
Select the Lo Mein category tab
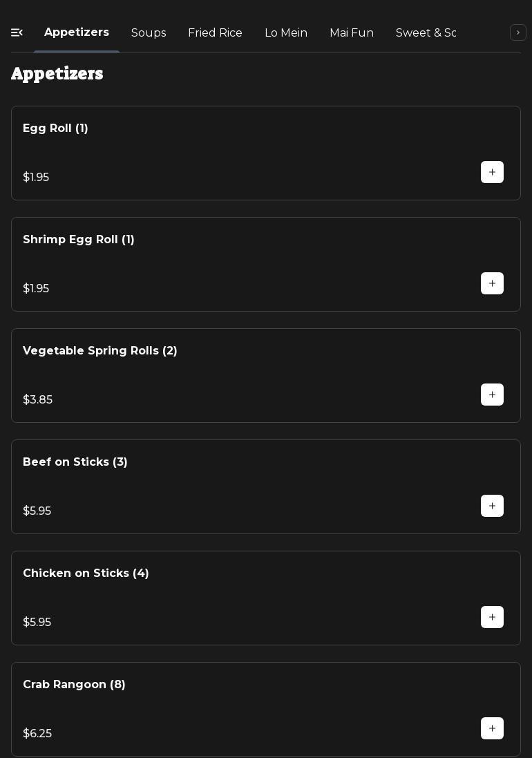286,33
